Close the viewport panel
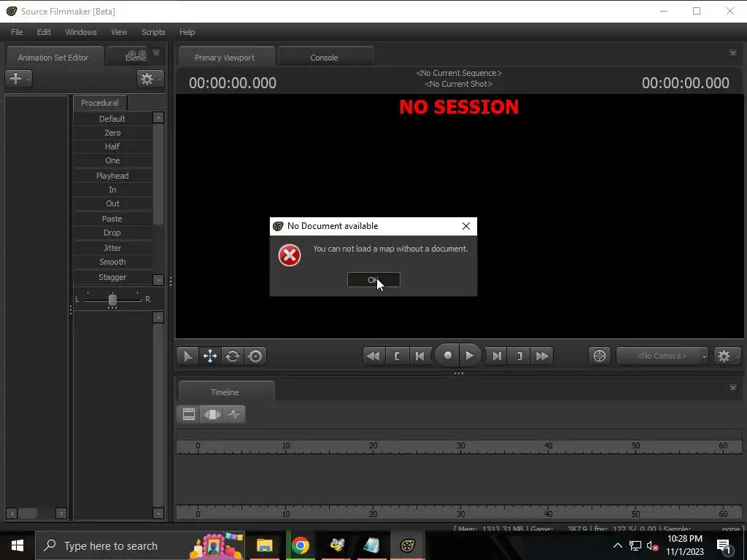This screenshot has height=560, width=747. click(x=732, y=52)
